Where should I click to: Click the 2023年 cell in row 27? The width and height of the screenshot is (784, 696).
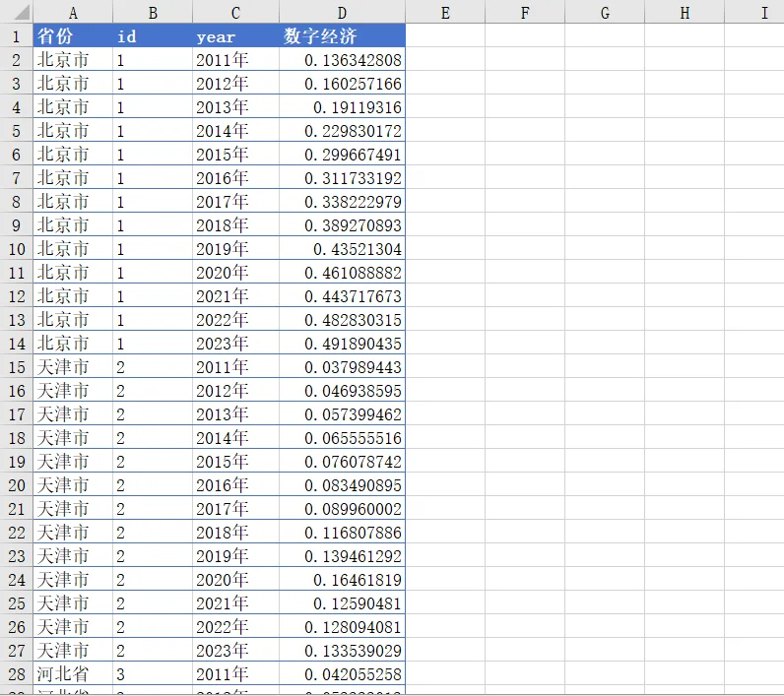coord(235,651)
